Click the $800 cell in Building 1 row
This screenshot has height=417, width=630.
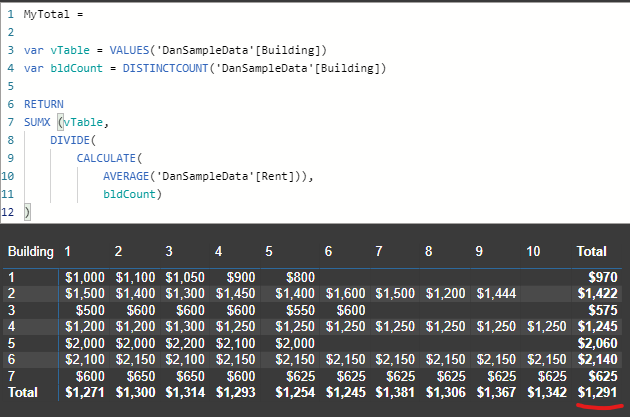point(301,277)
